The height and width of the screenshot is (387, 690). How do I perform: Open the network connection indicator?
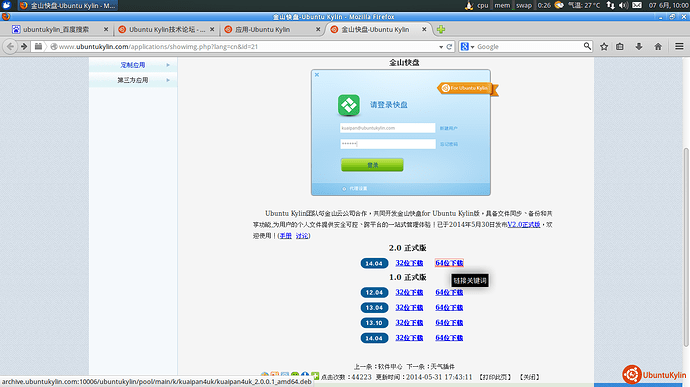[610, 5]
